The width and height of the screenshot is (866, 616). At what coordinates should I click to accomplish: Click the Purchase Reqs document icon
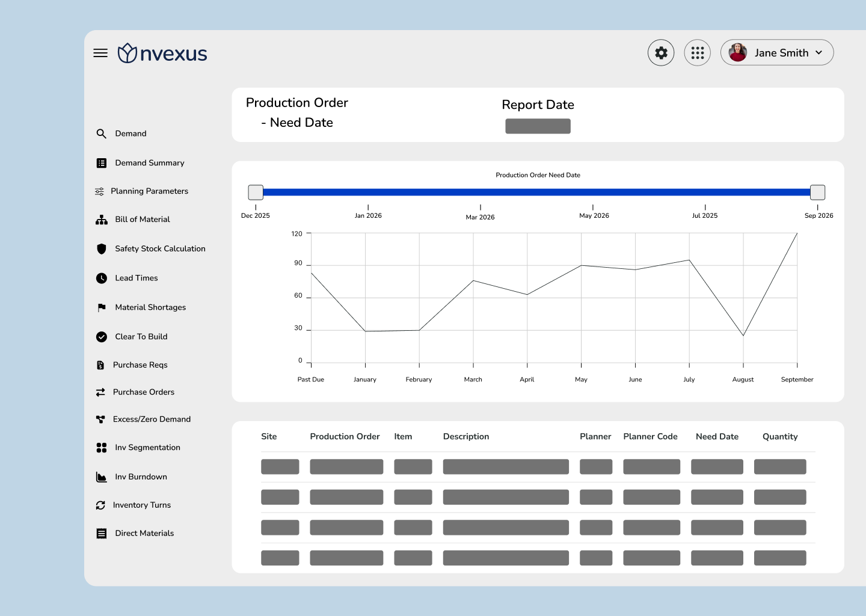click(100, 365)
